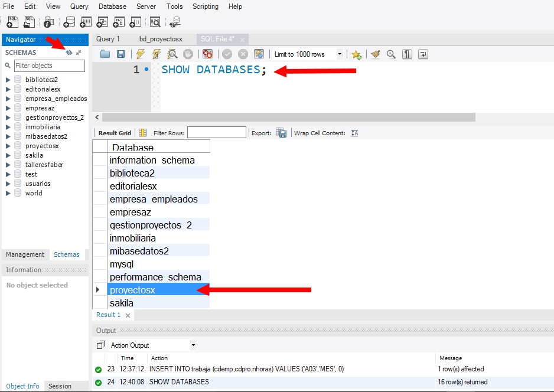Click the create new schema icon
The width and height of the screenshot is (554, 392).
(x=69, y=22)
